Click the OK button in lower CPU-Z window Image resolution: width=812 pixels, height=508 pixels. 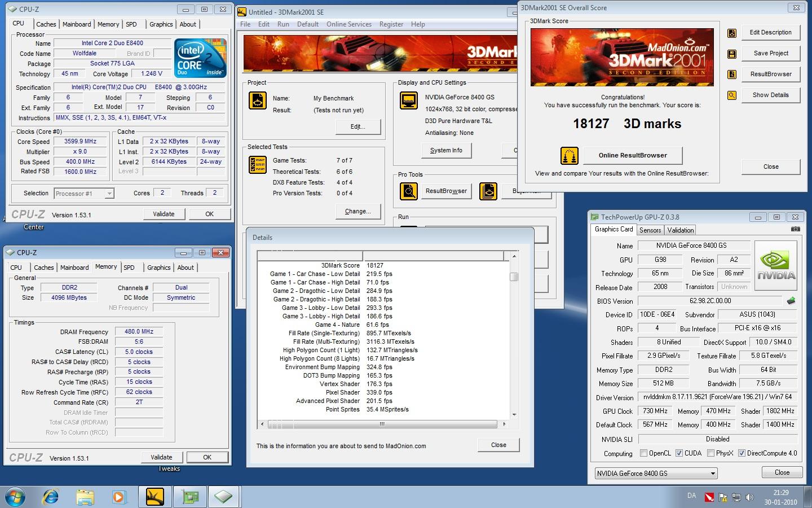[x=207, y=457]
